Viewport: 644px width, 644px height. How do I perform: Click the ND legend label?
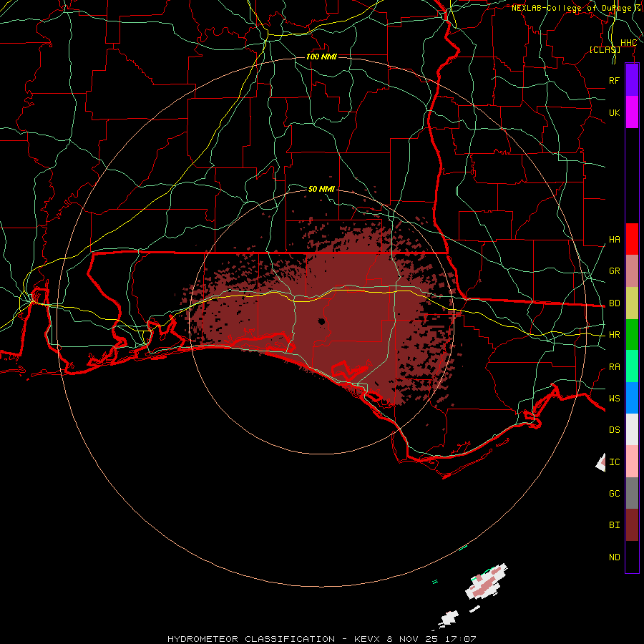[614, 557]
